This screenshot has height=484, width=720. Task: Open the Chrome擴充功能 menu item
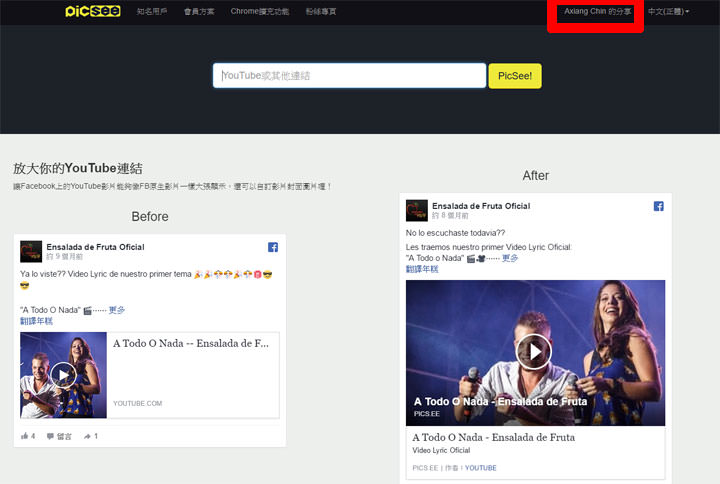259,11
